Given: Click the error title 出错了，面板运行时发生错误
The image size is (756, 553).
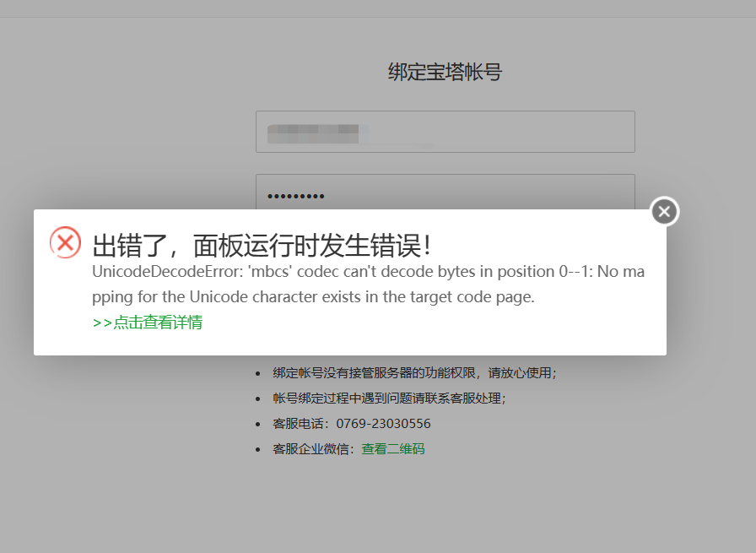Looking at the screenshot, I should point(262,245).
